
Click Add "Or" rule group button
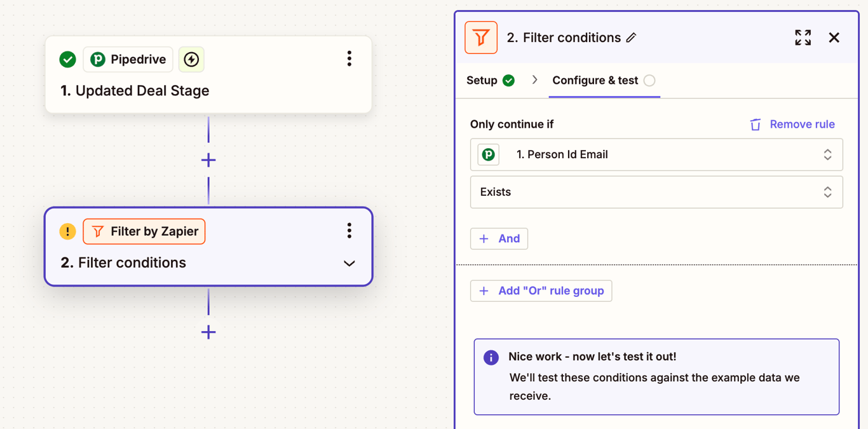pyautogui.click(x=541, y=291)
